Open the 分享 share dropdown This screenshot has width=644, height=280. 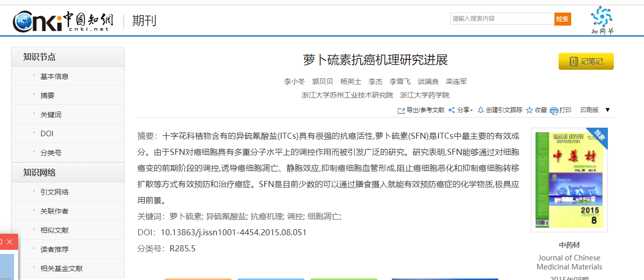460,110
